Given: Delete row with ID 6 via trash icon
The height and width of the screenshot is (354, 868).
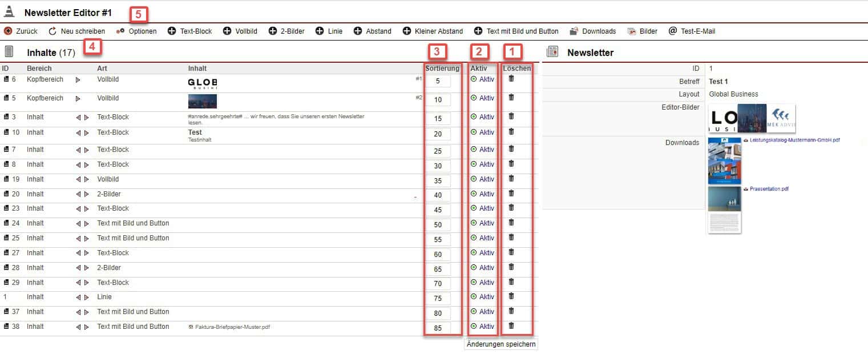Looking at the screenshot, I should pos(511,79).
